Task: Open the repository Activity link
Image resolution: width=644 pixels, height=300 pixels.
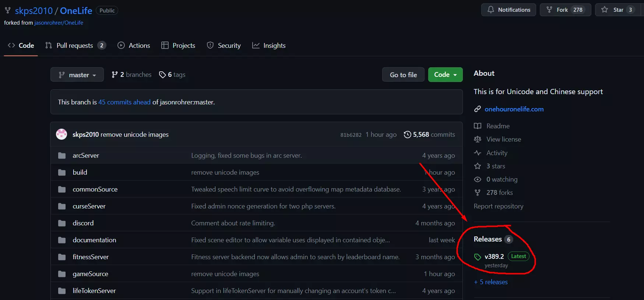Action: 497,153
